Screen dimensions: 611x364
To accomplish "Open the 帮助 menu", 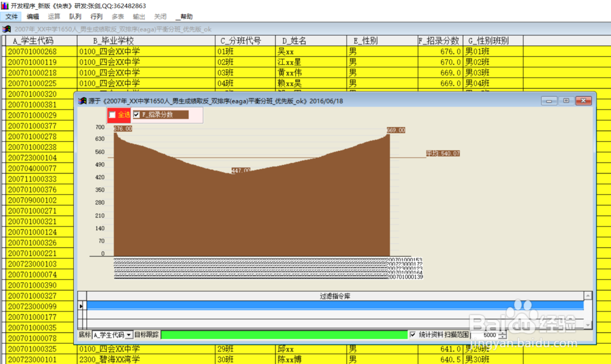I will pos(185,16).
